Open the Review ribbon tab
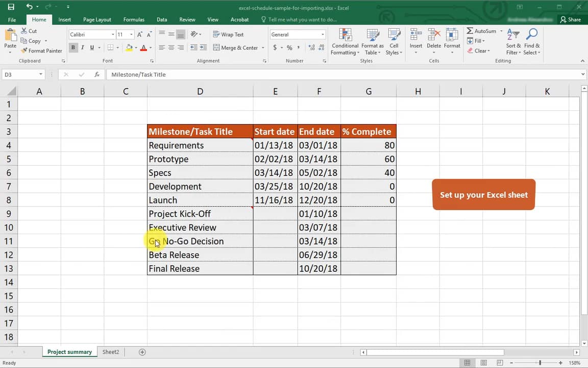The height and width of the screenshot is (368, 588). [187, 19]
